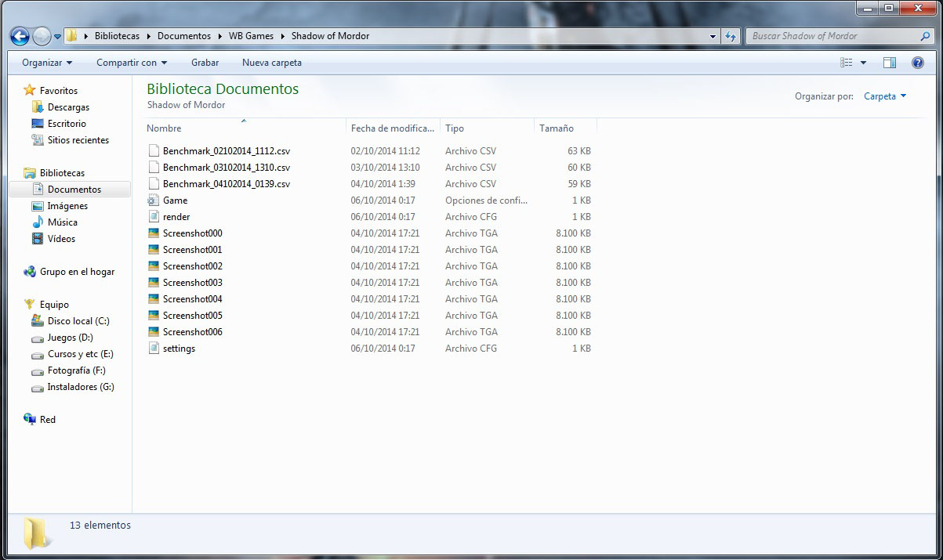
Task: Select the file Screenshot001
Action: pos(193,250)
